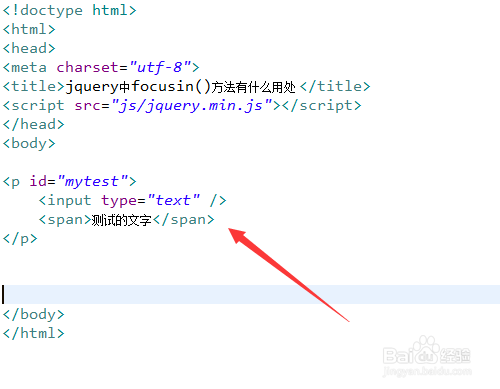Click the "js/jquery.min.js" src value
This screenshot has width=500, height=389.
coord(192,106)
